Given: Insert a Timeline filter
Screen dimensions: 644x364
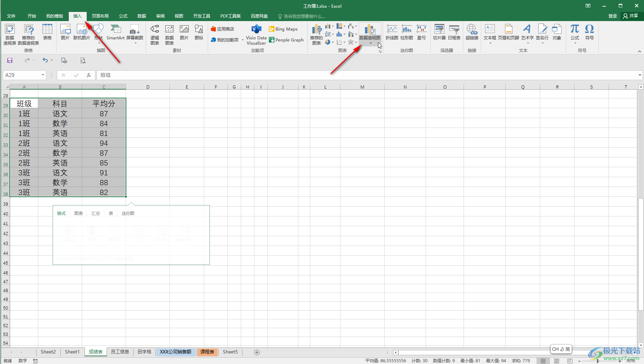Looking at the screenshot, I should coord(454,32).
